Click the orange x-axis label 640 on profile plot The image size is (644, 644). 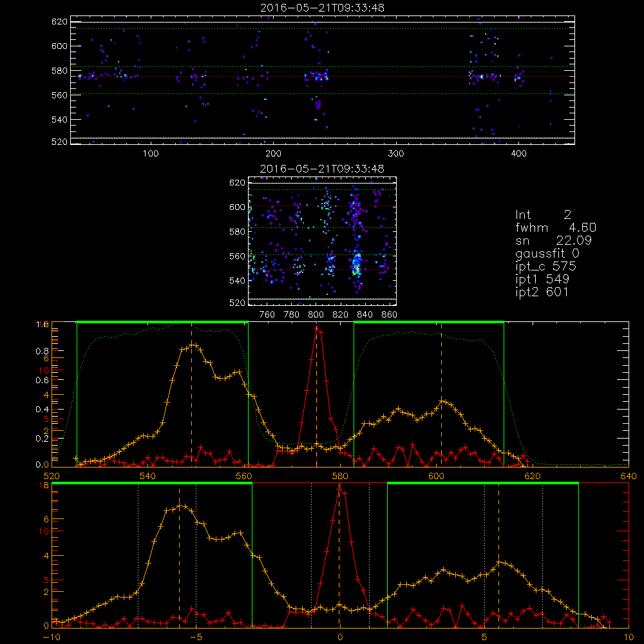(x=629, y=476)
